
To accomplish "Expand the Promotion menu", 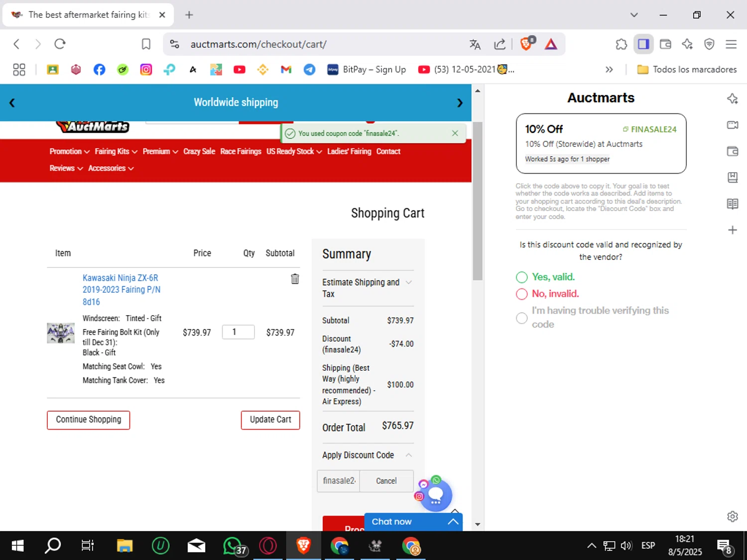I will point(69,151).
